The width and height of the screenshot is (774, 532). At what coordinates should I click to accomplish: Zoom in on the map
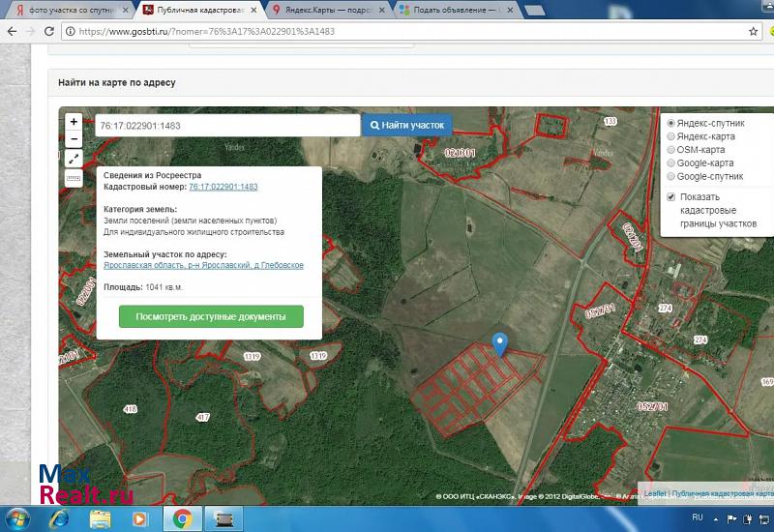74,123
